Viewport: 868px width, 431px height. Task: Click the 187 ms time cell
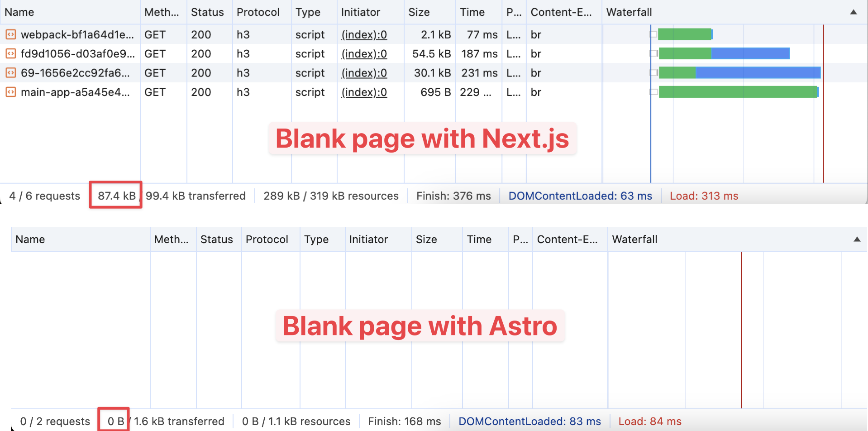pyautogui.click(x=479, y=54)
